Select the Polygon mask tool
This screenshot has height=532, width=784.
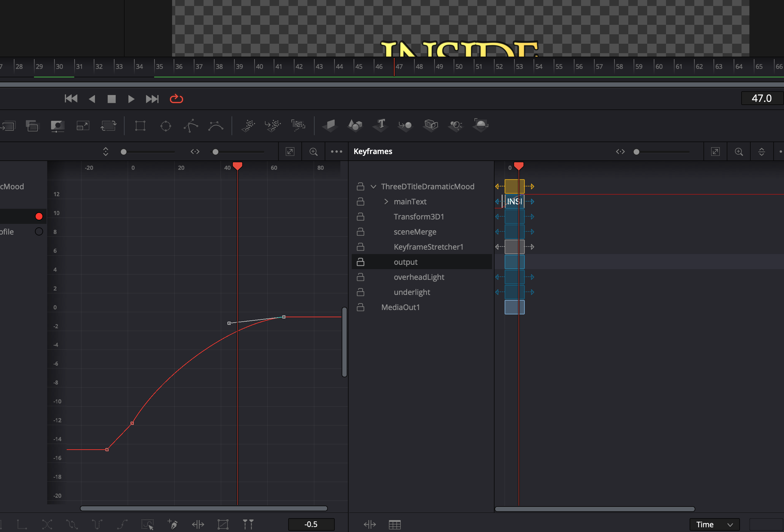[x=191, y=126]
